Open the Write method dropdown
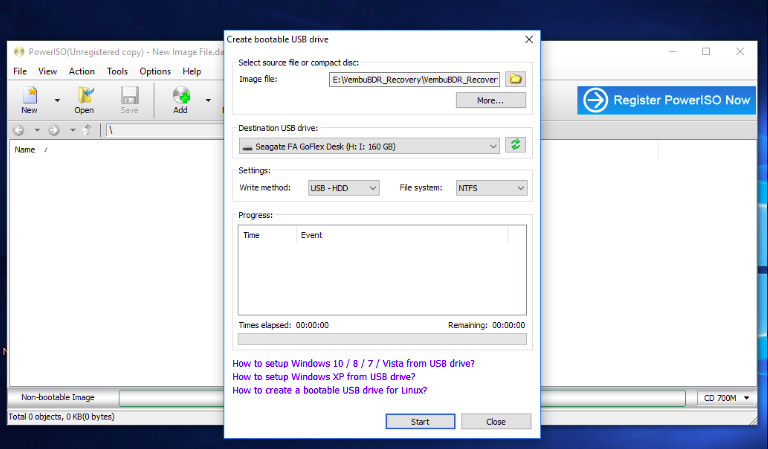 point(343,188)
